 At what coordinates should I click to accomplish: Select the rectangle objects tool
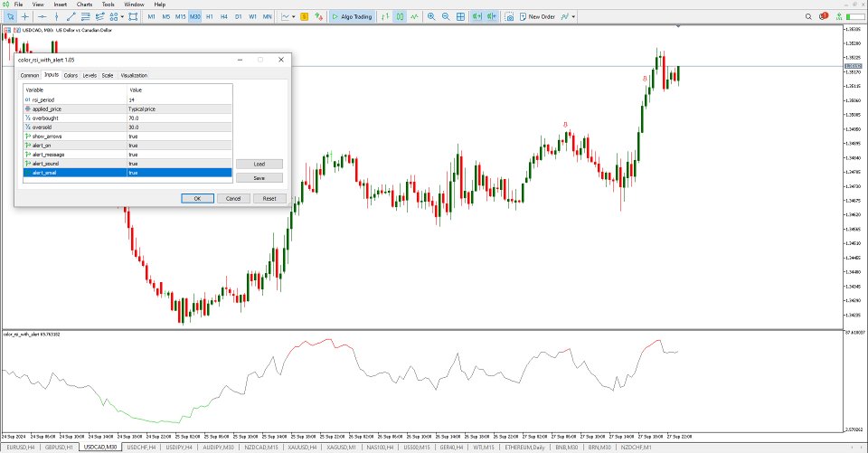133,16
